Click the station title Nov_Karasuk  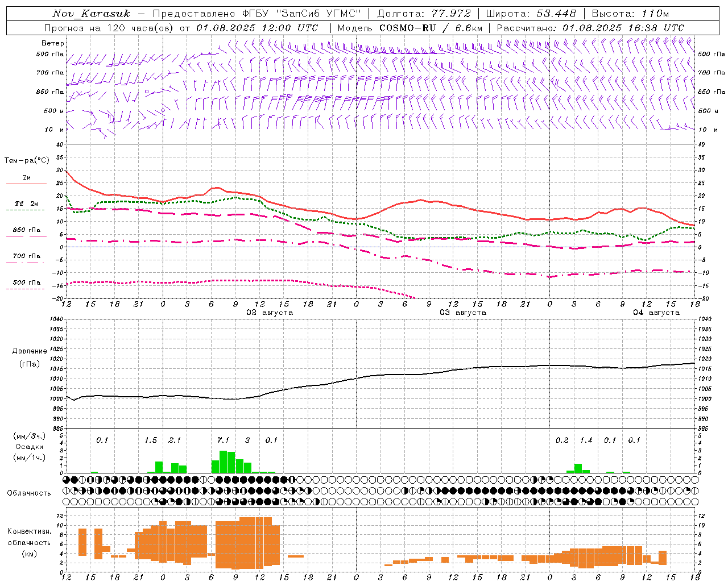point(91,14)
